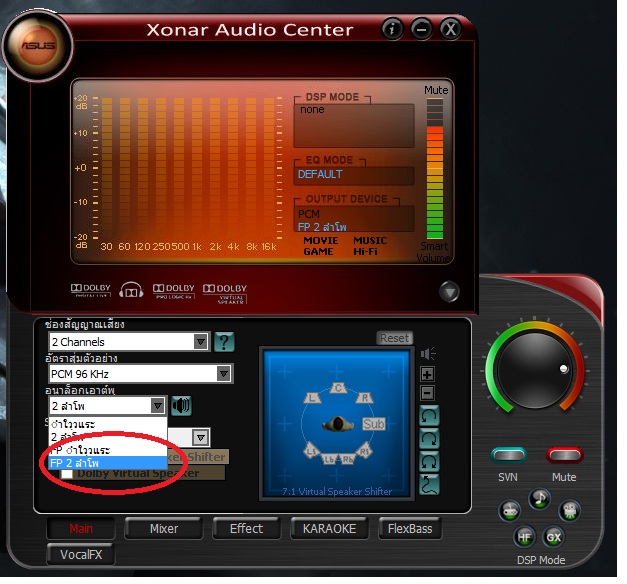Open the 2 Channels audio channel dropdown
This screenshot has width=627, height=584.
click(x=129, y=342)
